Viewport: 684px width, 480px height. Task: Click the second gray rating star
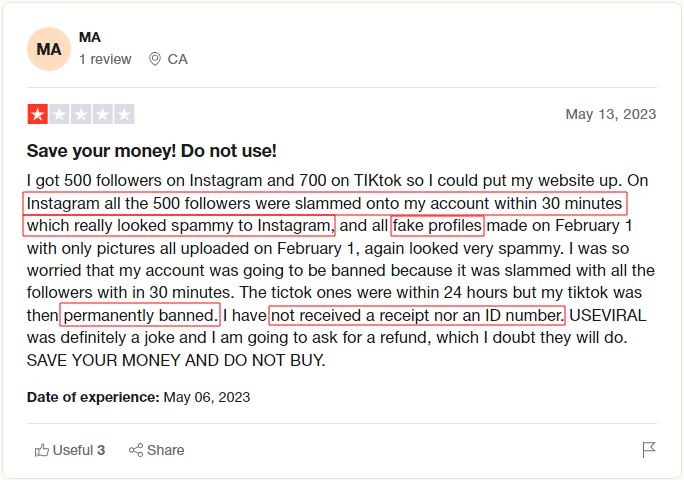click(x=59, y=114)
